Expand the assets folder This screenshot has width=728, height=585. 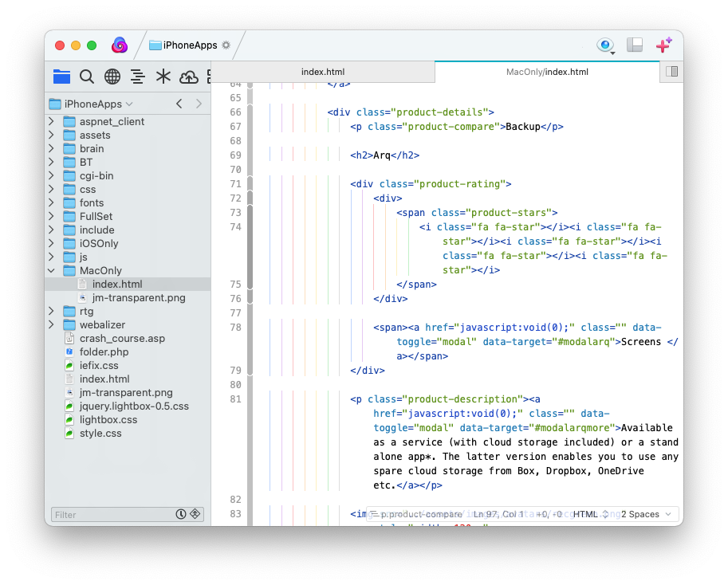[51, 135]
